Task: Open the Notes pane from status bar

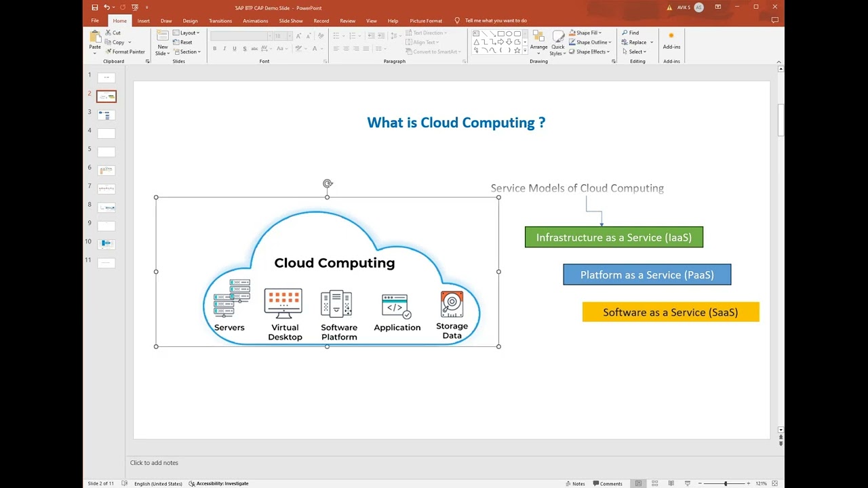Action: pos(575,483)
